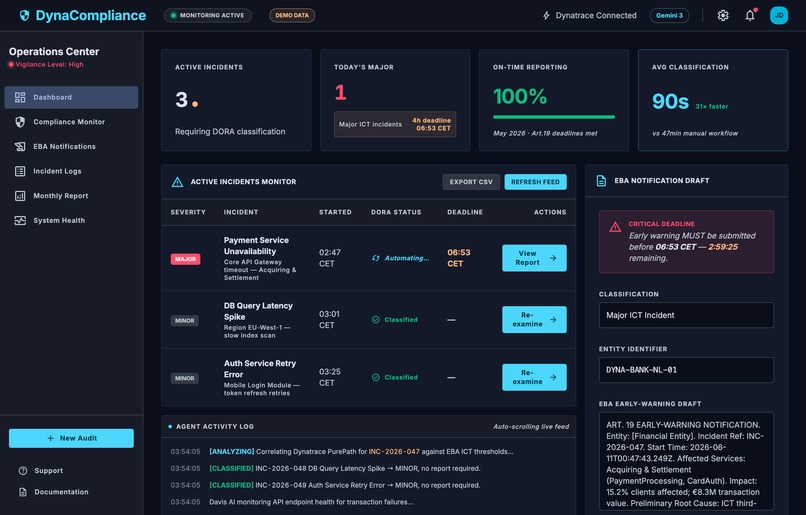Screen dimensions: 806x515
Task: Click the Classified check icon for DB Query Latency
Action: pyautogui.click(x=376, y=320)
